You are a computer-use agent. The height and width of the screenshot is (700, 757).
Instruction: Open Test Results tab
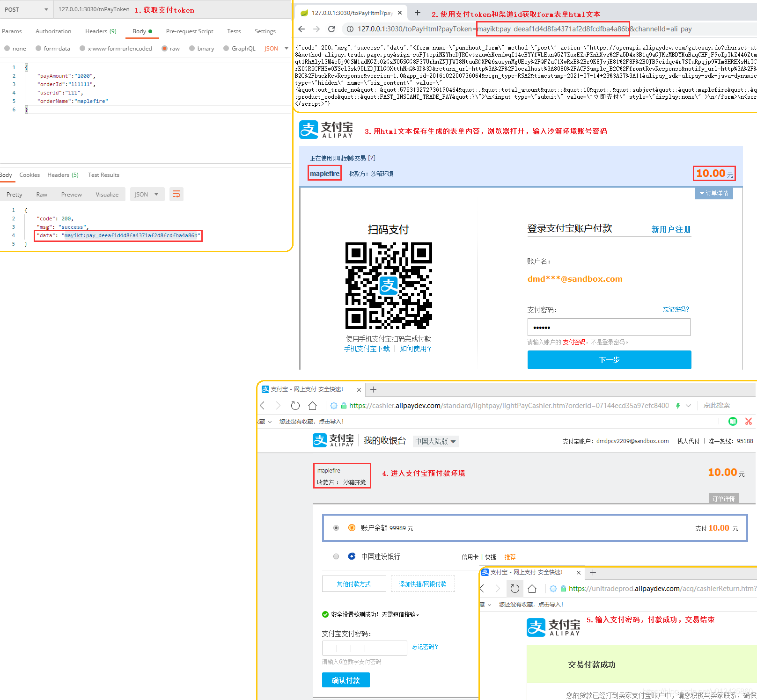coord(103,175)
